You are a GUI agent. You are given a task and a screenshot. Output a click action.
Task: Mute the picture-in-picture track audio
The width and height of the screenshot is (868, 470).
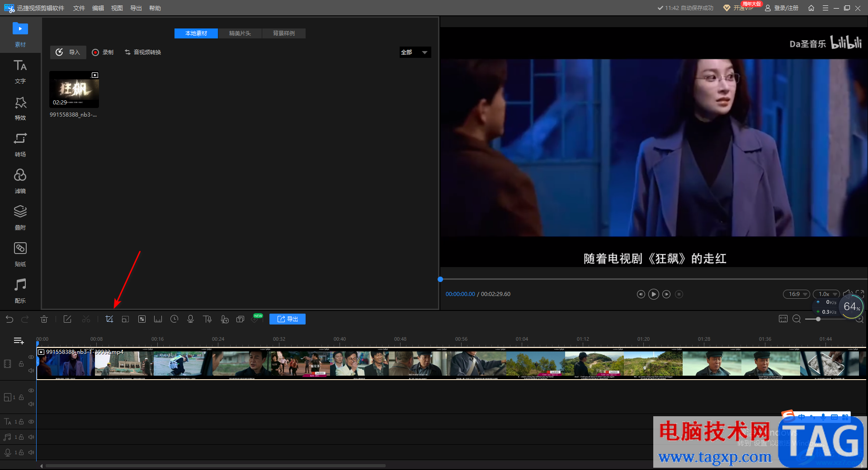point(31,404)
